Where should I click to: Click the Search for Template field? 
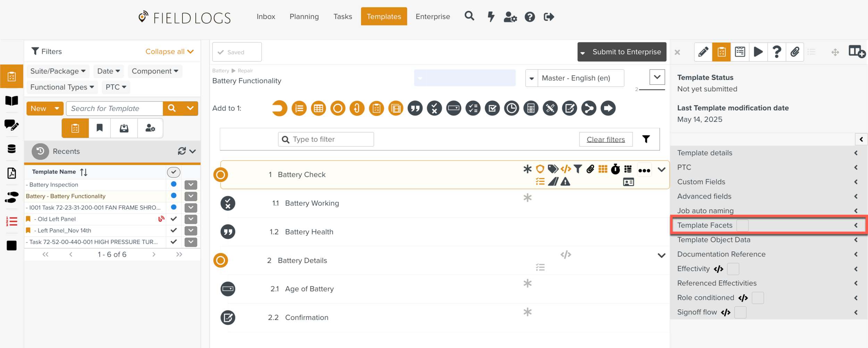pyautogui.click(x=115, y=108)
